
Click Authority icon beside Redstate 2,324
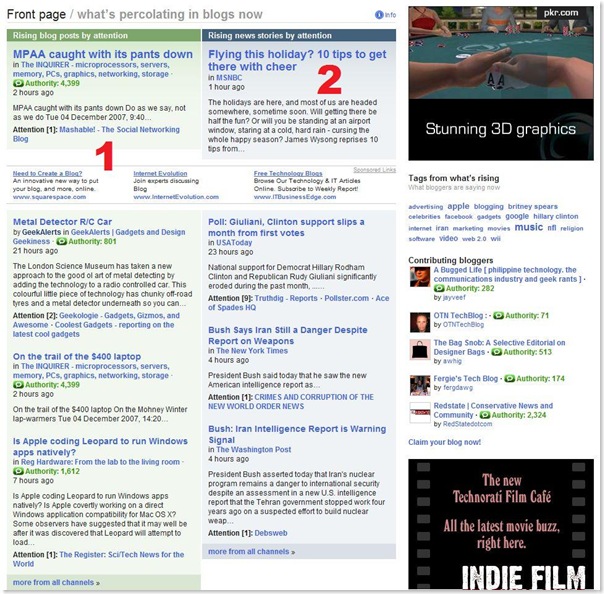[485, 415]
